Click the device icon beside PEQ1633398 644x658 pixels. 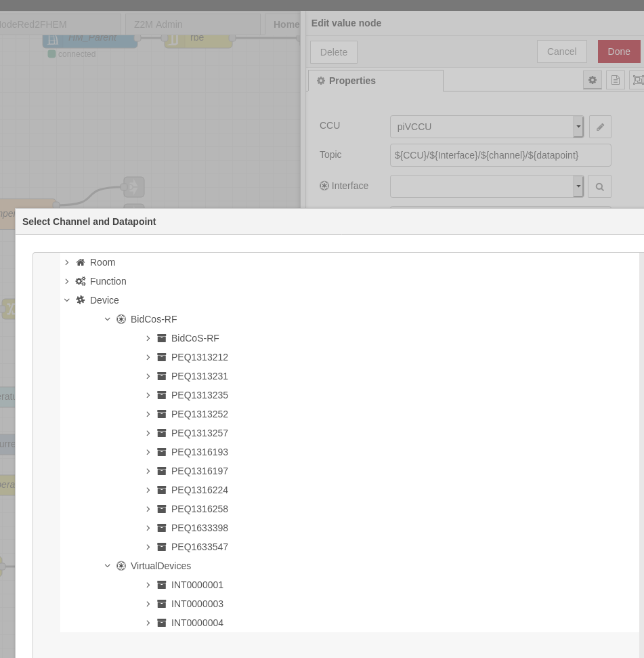161,528
